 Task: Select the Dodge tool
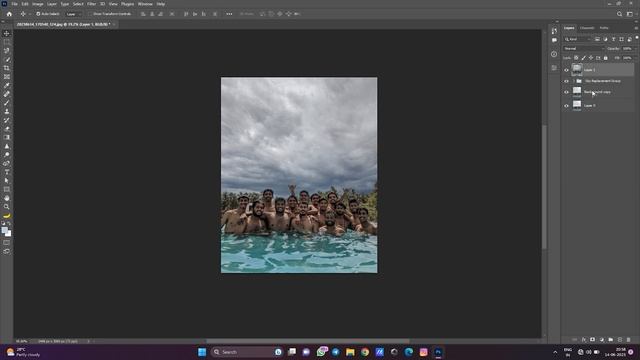(x=7, y=155)
